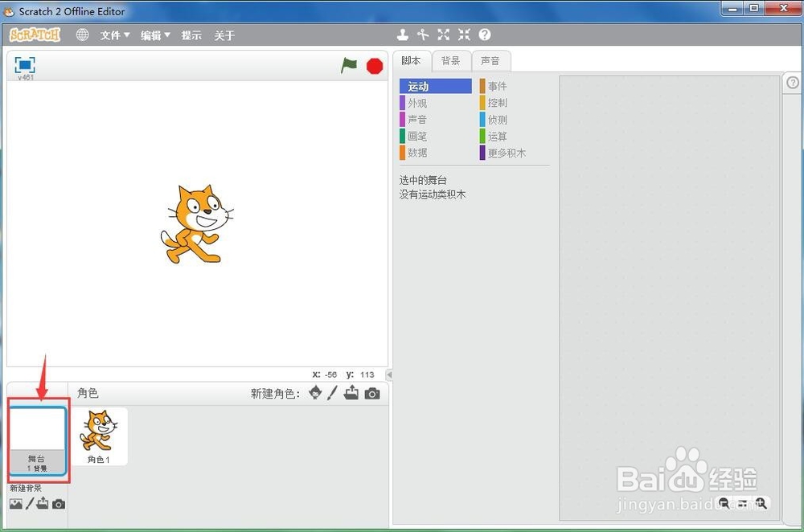Click the green flag to start
Image resolution: width=804 pixels, height=532 pixels.
pyautogui.click(x=349, y=65)
